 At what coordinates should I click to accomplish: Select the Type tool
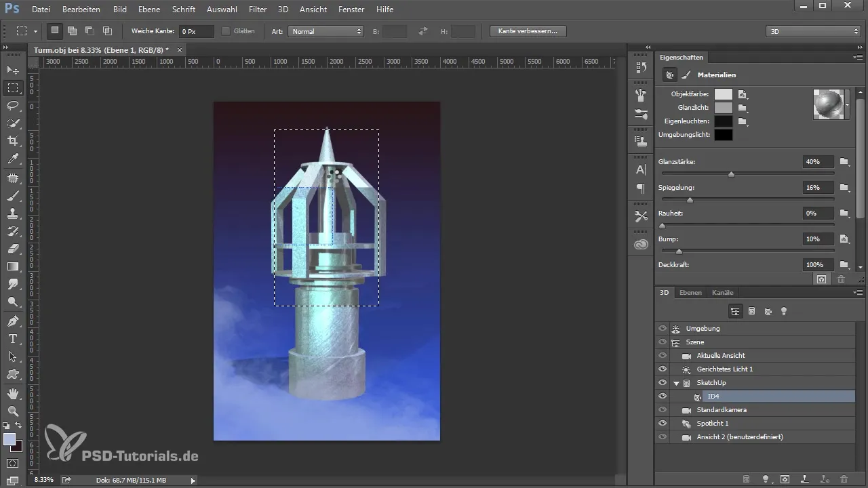(13, 338)
